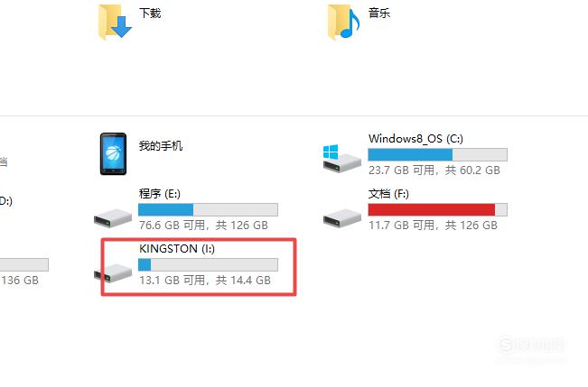This screenshot has width=588, height=387.
Task: Click the KINGSTON drive capacity bar
Action: pos(208,265)
